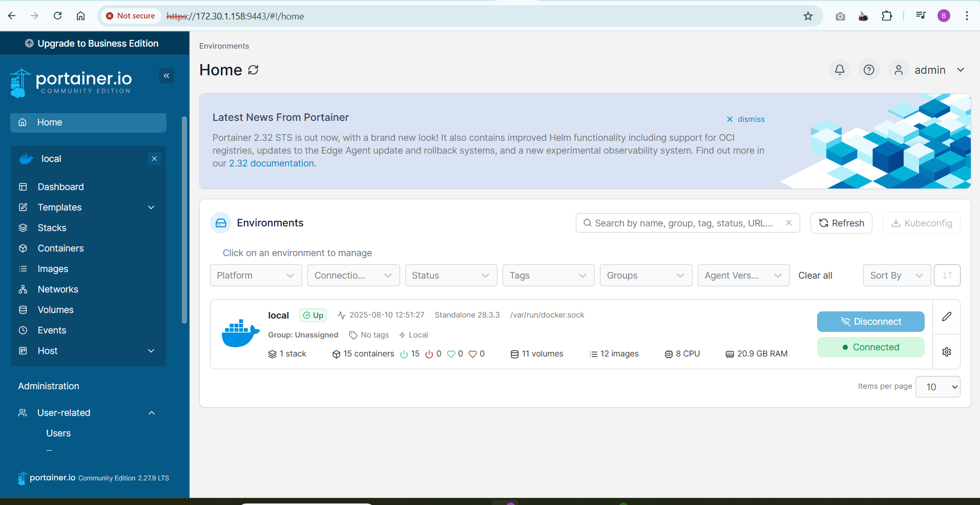The height and width of the screenshot is (505, 980).
Task: Open the 2.32 documentation link
Action: coord(272,163)
